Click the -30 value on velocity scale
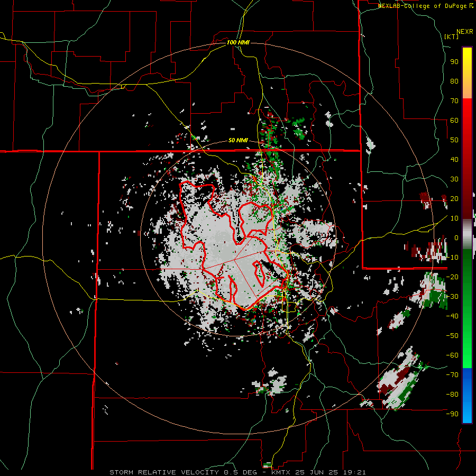The width and height of the screenshot is (476, 476). coord(452,297)
